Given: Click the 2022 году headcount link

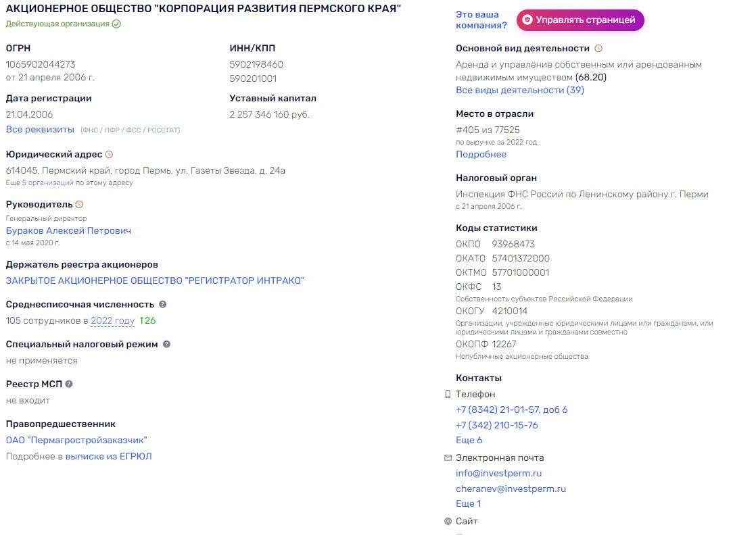Looking at the screenshot, I should coord(113,320).
